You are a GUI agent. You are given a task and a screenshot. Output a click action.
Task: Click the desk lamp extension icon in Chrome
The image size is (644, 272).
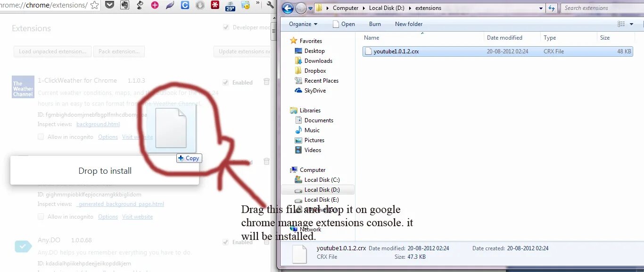pos(140,5)
